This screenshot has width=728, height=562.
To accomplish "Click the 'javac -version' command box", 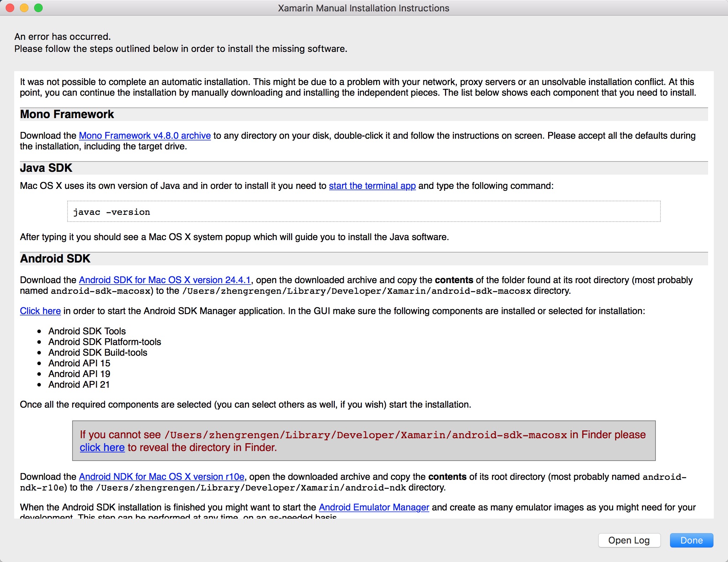I will (x=364, y=212).
